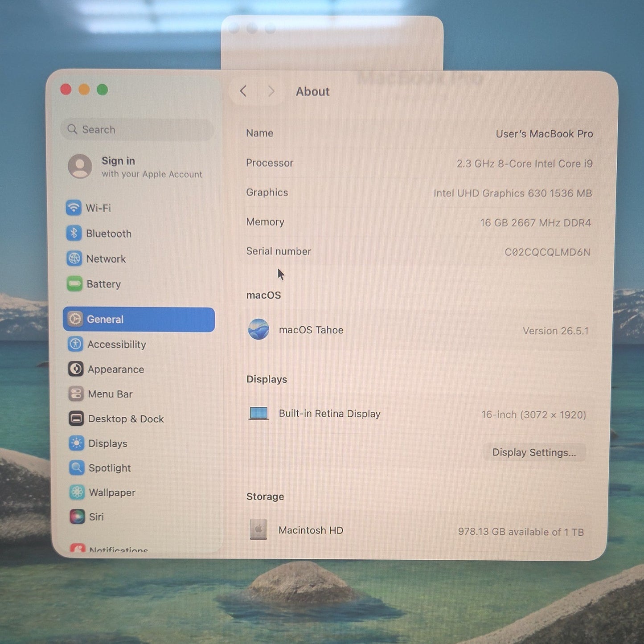
Task: Click the Memory row label
Action: [265, 222]
